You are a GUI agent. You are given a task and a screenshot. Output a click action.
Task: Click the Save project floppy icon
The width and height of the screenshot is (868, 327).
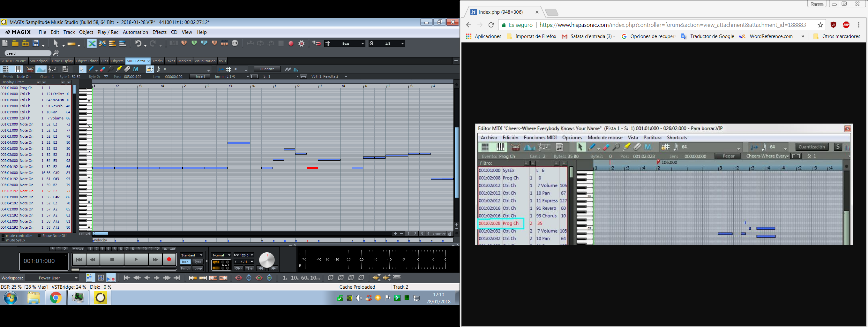point(36,43)
